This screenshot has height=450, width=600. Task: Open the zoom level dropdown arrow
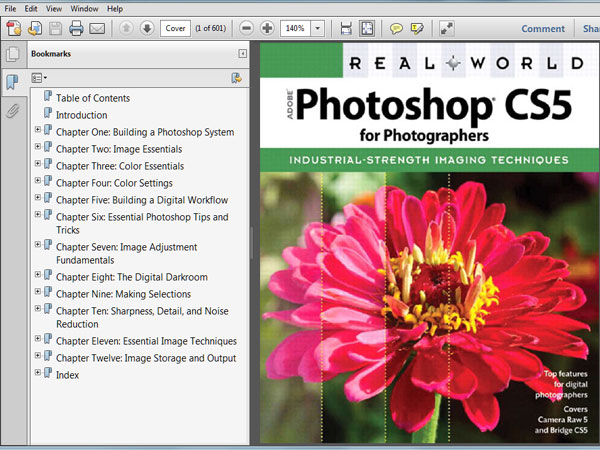317,29
